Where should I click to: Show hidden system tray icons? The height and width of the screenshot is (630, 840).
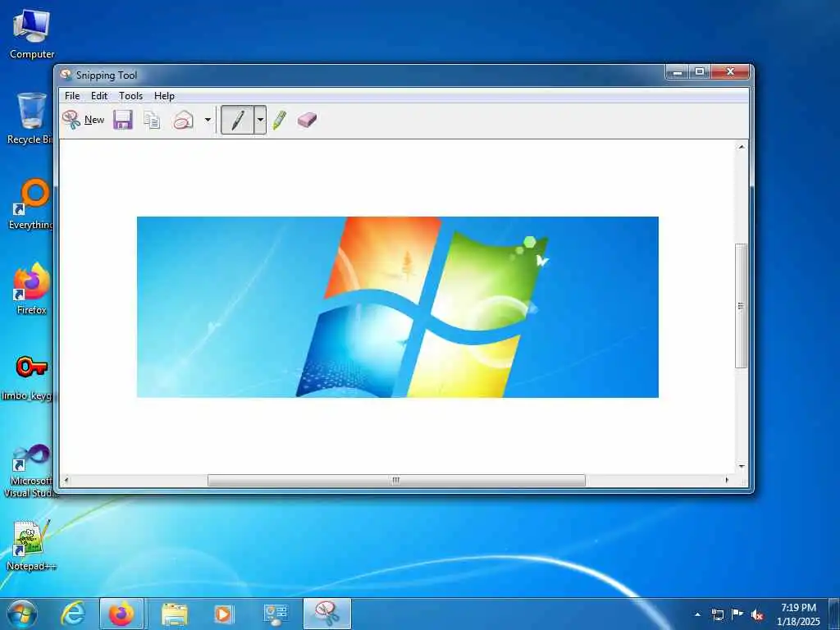click(697, 614)
